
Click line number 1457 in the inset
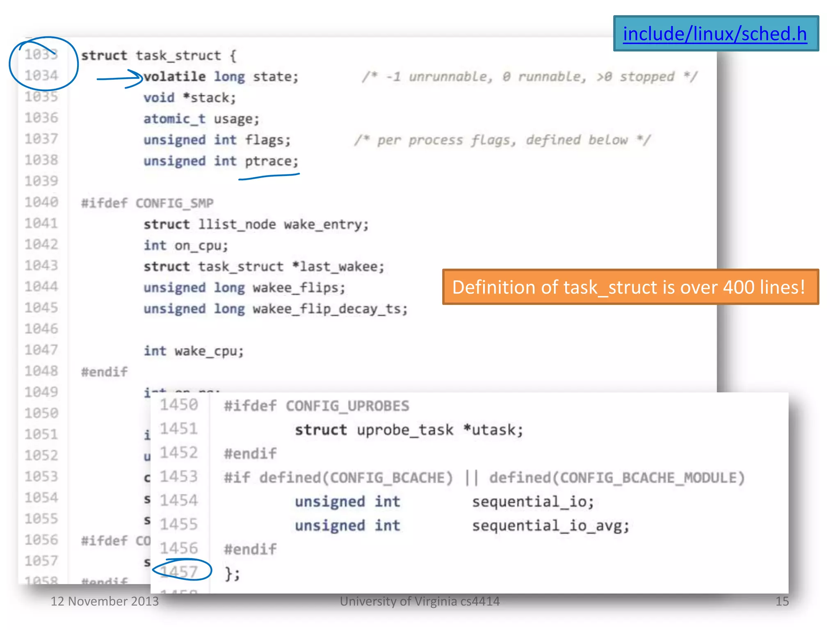[x=179, y=573]
